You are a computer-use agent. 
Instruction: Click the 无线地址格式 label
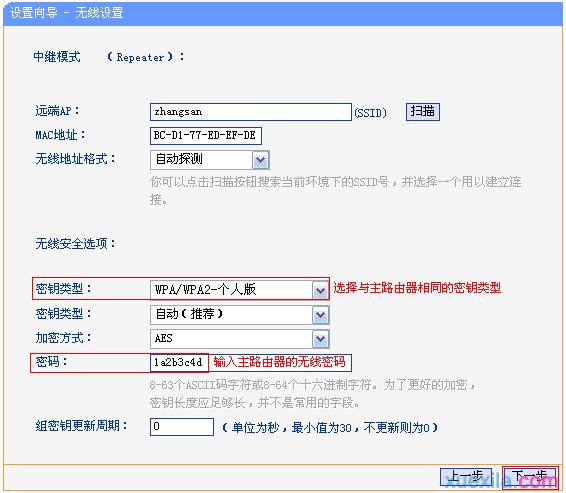coord(75,159)
